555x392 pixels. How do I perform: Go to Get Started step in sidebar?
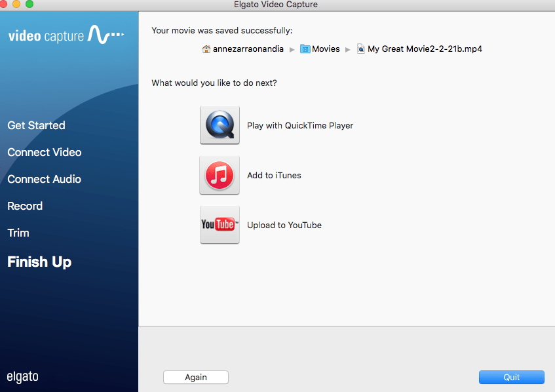(x=36, y=125)
